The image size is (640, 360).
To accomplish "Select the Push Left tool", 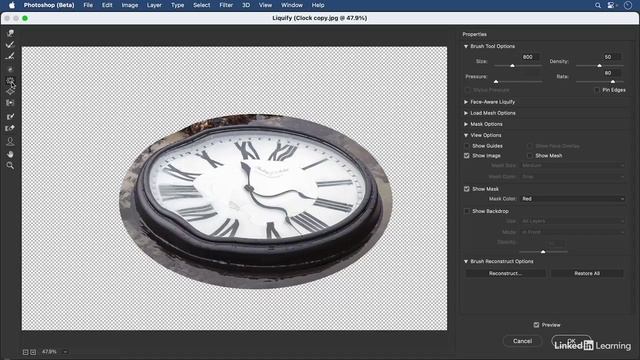I will [x=10, y=103].
